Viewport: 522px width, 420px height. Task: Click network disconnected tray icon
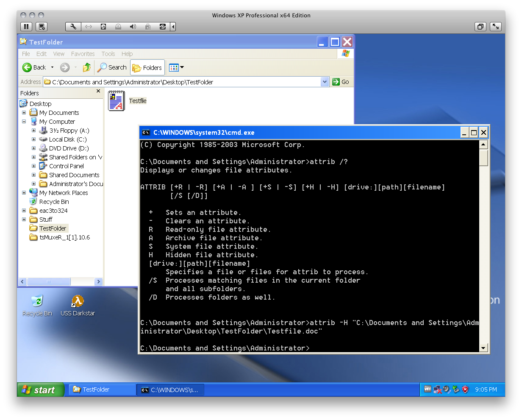pos(438,389)
